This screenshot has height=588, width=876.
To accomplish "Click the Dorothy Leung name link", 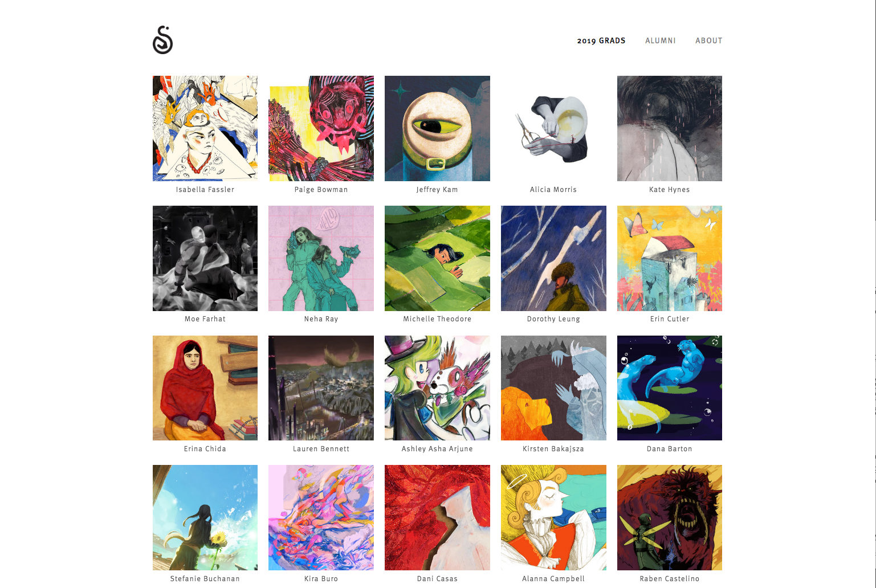I will (x=553, y=319).
